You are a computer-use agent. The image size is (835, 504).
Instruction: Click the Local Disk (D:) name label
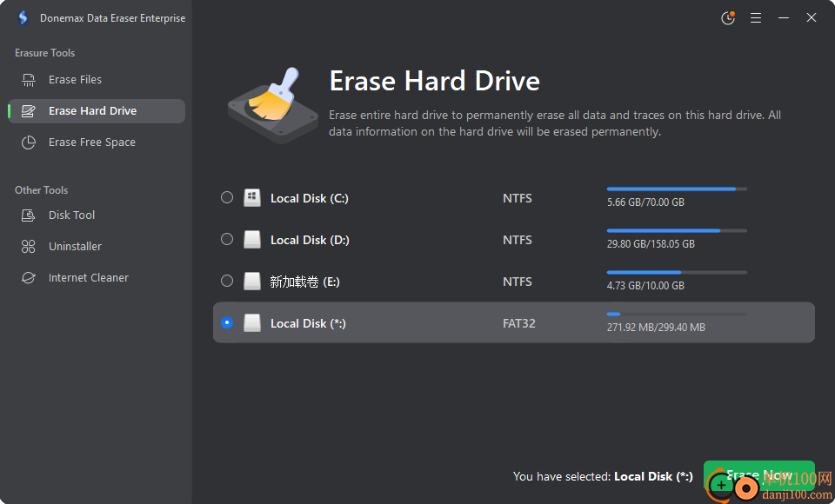(310, 240)
